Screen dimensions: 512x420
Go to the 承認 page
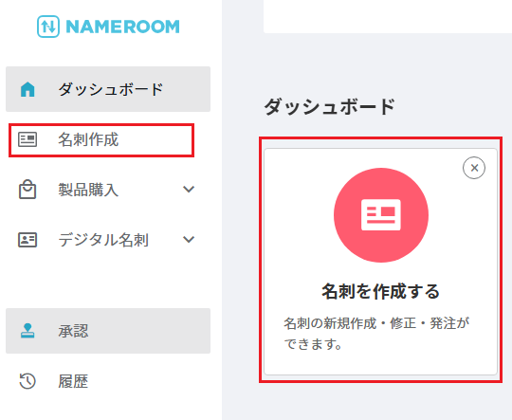pyautogui.click(x=108, y=331)
